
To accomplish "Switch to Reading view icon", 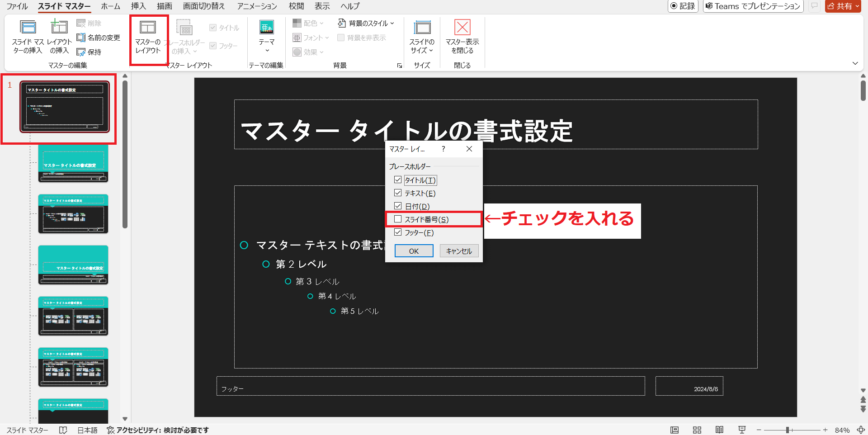I will 719,430.
